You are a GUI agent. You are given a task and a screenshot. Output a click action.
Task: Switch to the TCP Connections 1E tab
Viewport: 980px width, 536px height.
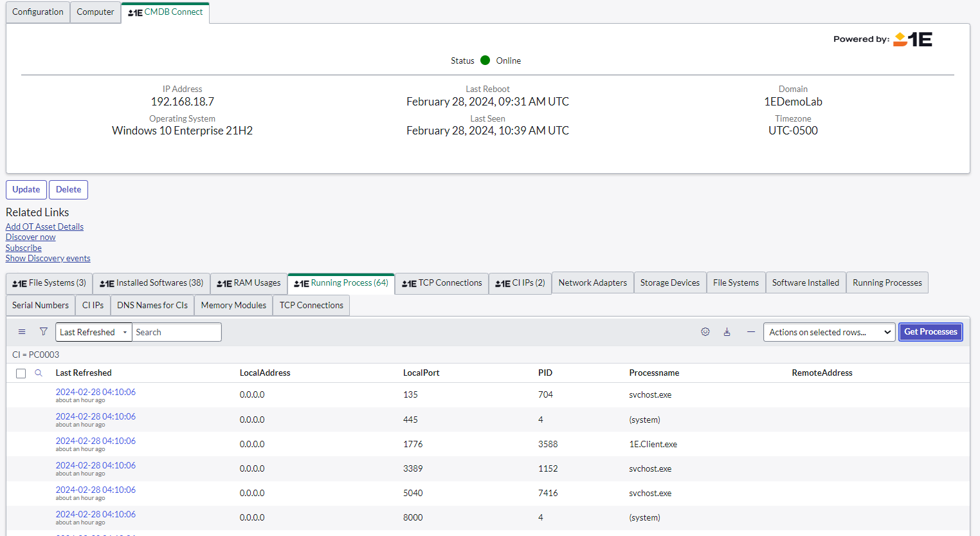tap(442, 283)
